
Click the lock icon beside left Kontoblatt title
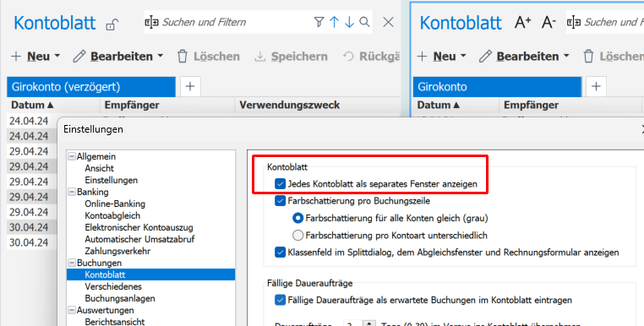point(112,24)
